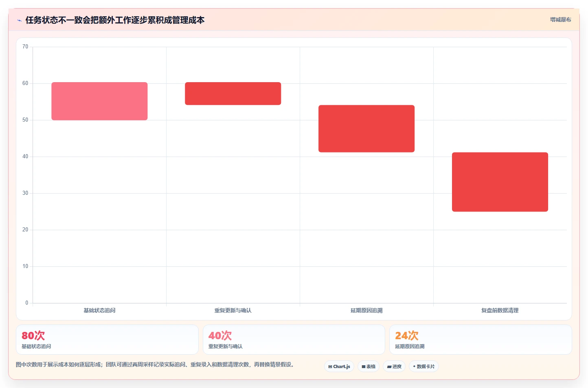Image resolution: width=588 pixels, height=388 pixels.
Task: Select the 表格 chip
Action: point(369,366)
